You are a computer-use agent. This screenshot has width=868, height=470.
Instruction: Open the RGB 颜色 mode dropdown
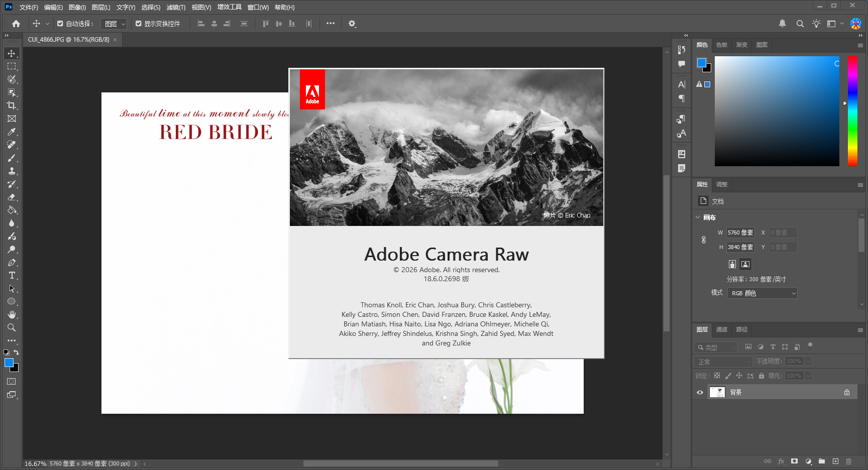pos(763,293)
